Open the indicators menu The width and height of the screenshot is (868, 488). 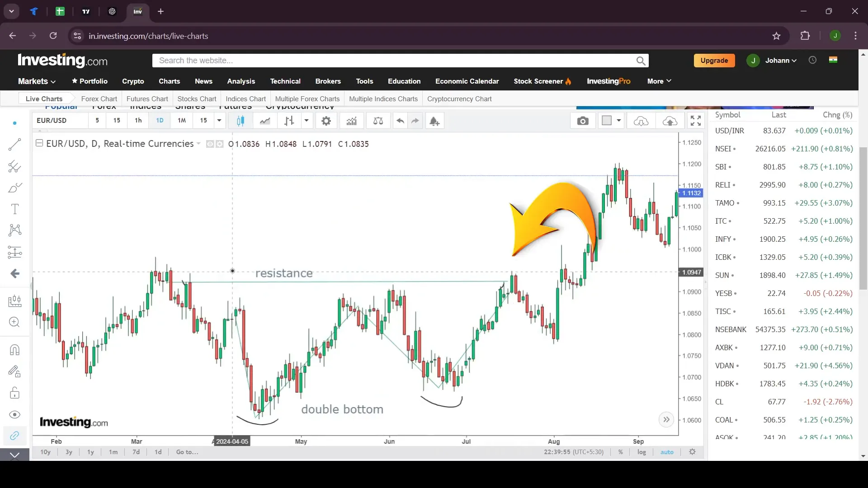[352, 121]
